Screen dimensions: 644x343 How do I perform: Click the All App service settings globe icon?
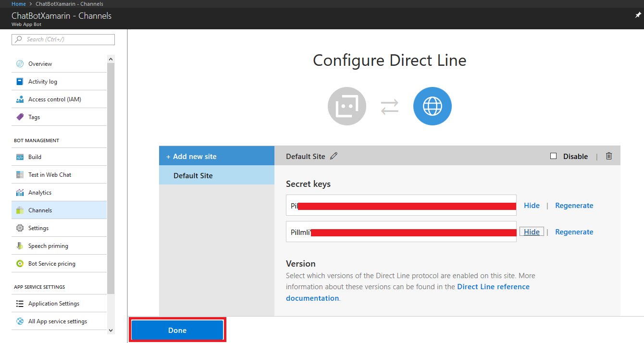pyautogui.click(x=20, y=321)
